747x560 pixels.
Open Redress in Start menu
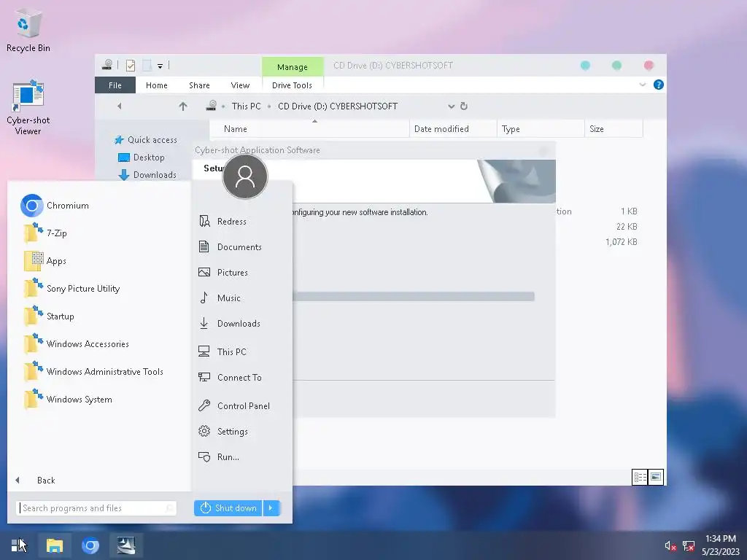coord(222,222)
